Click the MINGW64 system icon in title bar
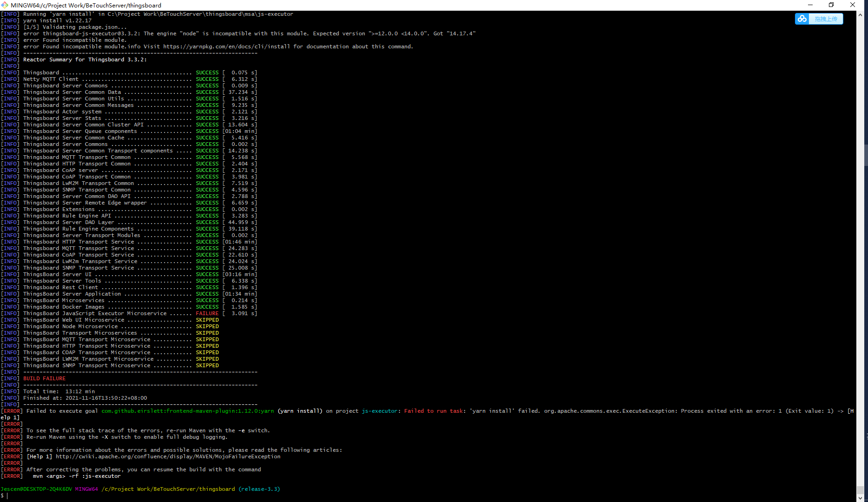This screenshot has height=502, width=868. 5,5
